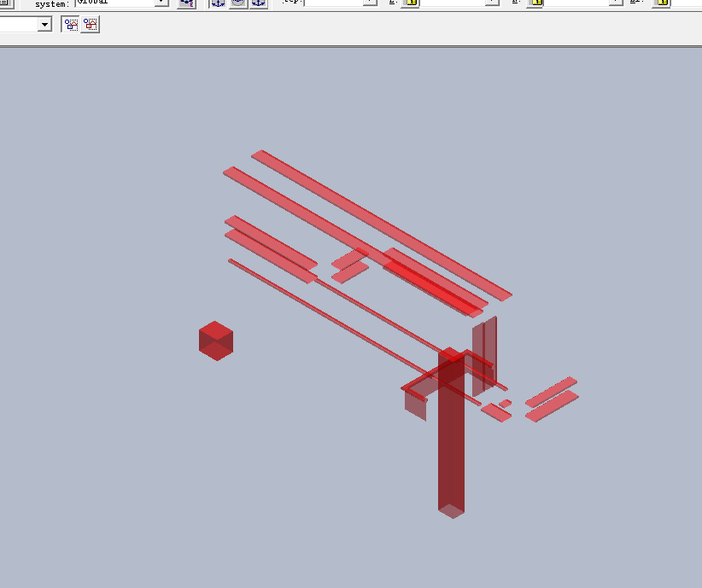702x588 pixels.
Task: Open the dropdown left of the filter icons
Action: (44, 24)
